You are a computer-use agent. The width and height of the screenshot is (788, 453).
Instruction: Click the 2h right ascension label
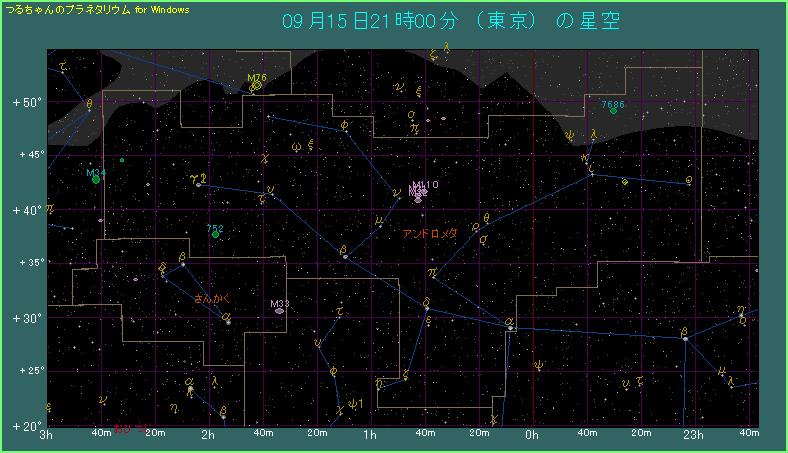click(x=208, y=435)
